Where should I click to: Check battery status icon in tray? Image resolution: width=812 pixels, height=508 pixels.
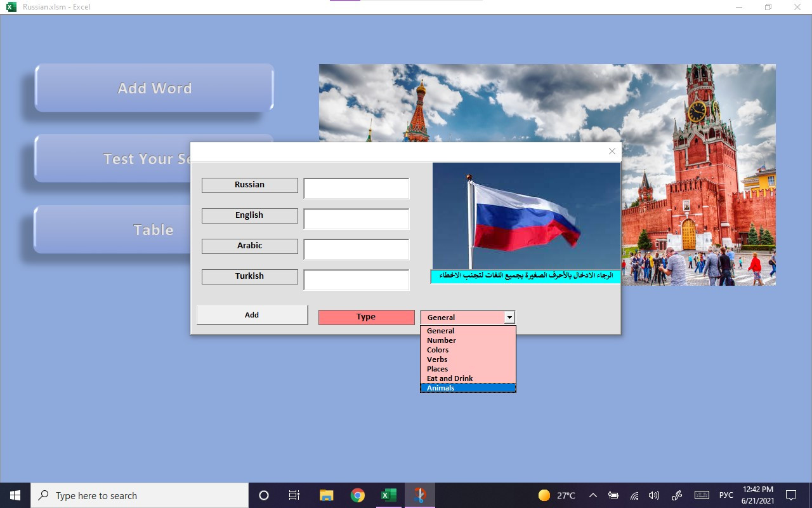613,495
